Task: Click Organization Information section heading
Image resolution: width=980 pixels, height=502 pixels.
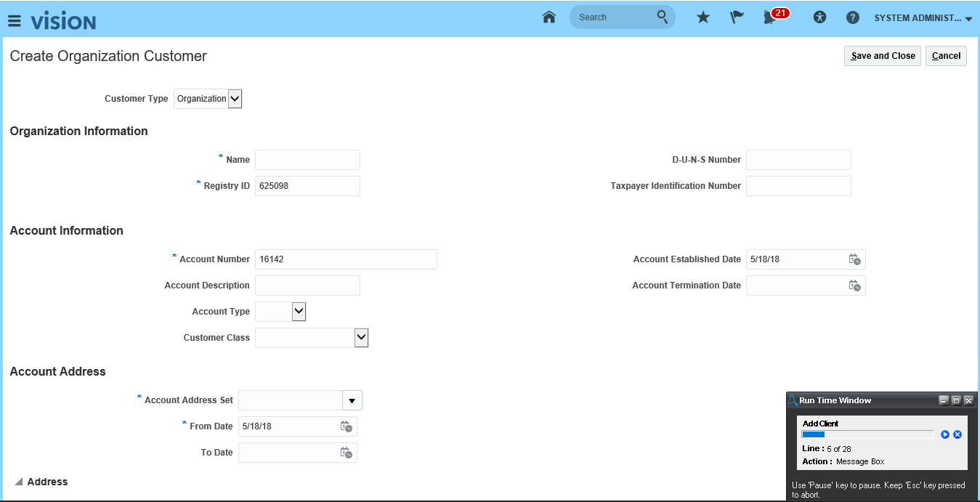Action: point(78,131)
